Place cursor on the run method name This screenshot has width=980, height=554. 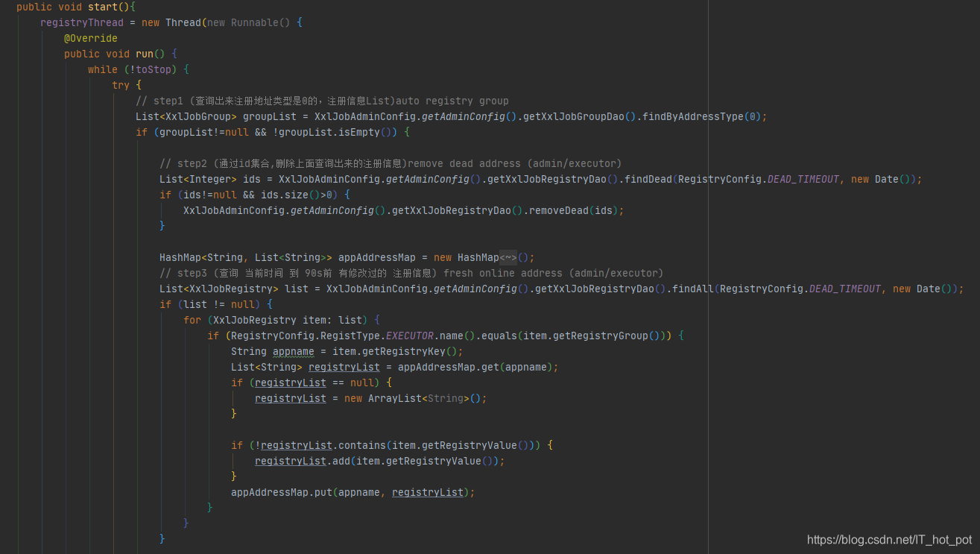tap(145, 54)
